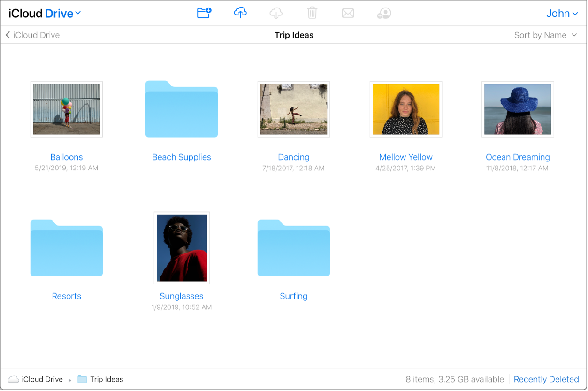Click Trip Ideas in the path bar

106,379
